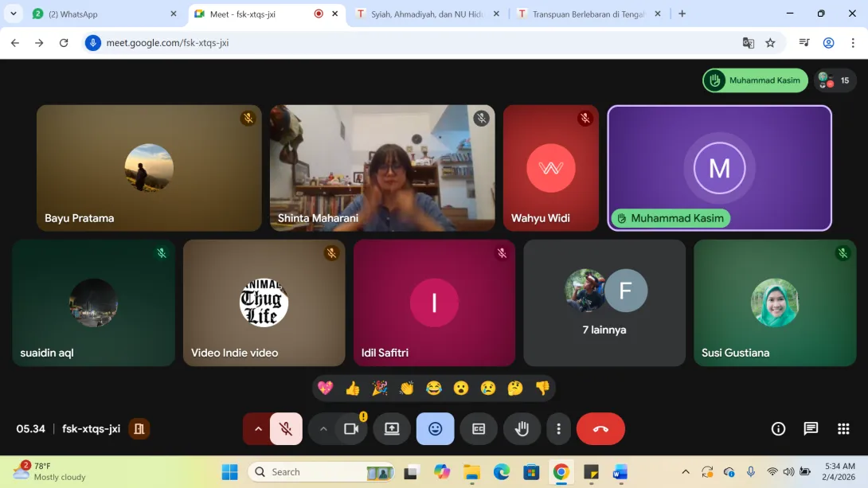The height and width of the screenshot is (488, 868).
Task: Open meeting details info icon
Action: [778, 429]
